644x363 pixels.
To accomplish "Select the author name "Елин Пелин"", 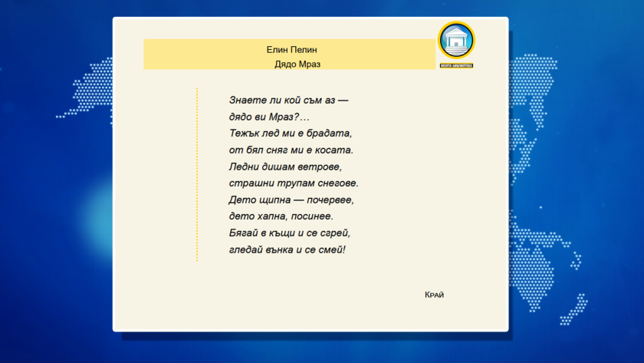I will (x=291, y=49).
